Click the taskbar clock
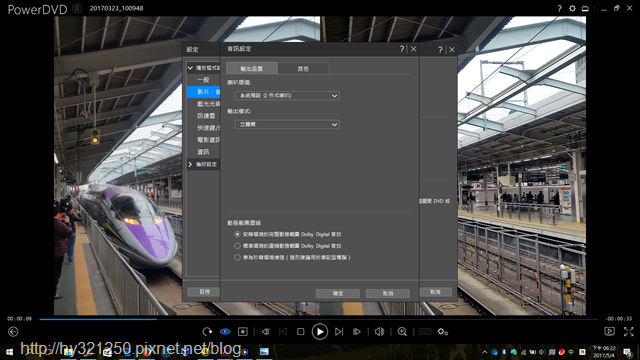The image size is (640, 360). click(604, 352)
